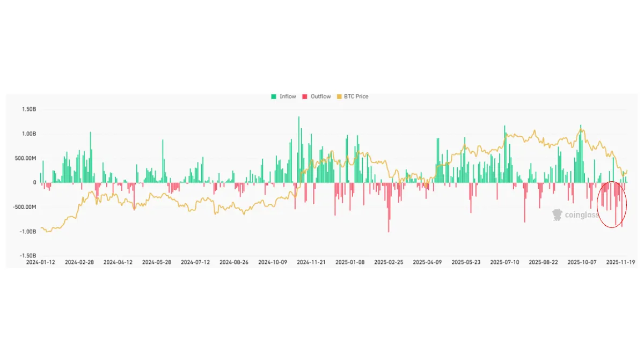Hide the Outflow series via legend label
The height and width of the screenshot is (362, 644).
(320, 97)
